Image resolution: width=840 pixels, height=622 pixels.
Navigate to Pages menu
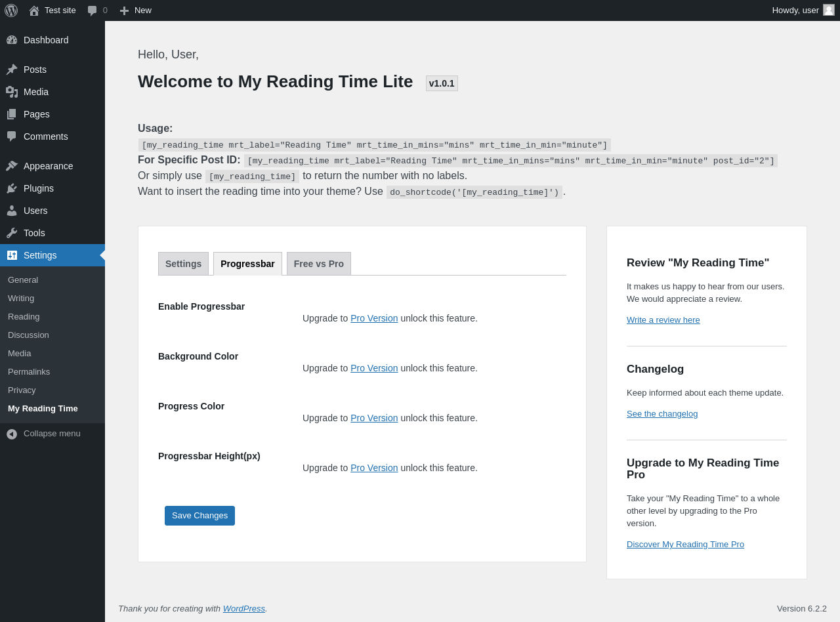pos(37,114)
